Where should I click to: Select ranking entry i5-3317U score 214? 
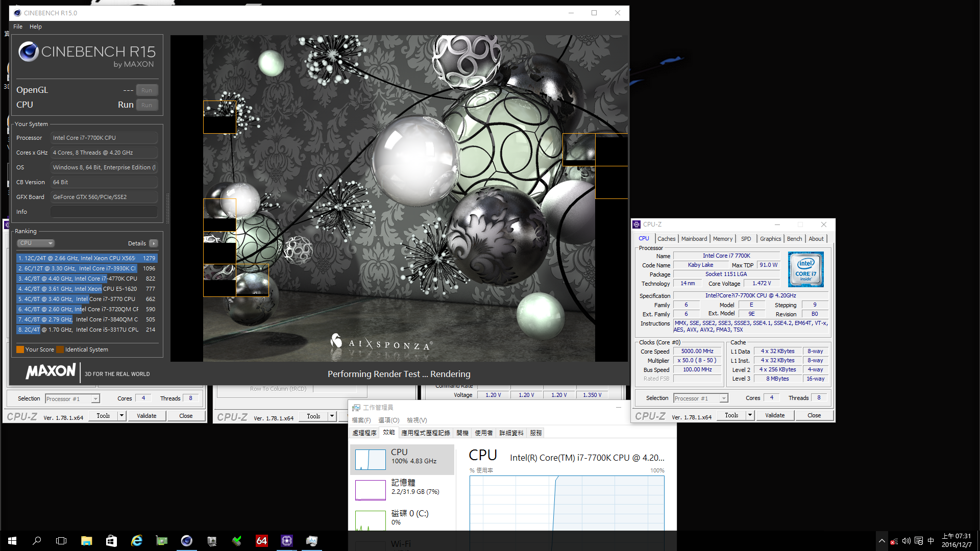(x=87, y=330)
